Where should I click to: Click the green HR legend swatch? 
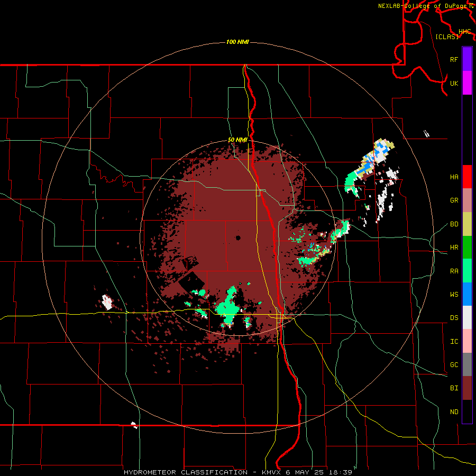coord(467,248)
